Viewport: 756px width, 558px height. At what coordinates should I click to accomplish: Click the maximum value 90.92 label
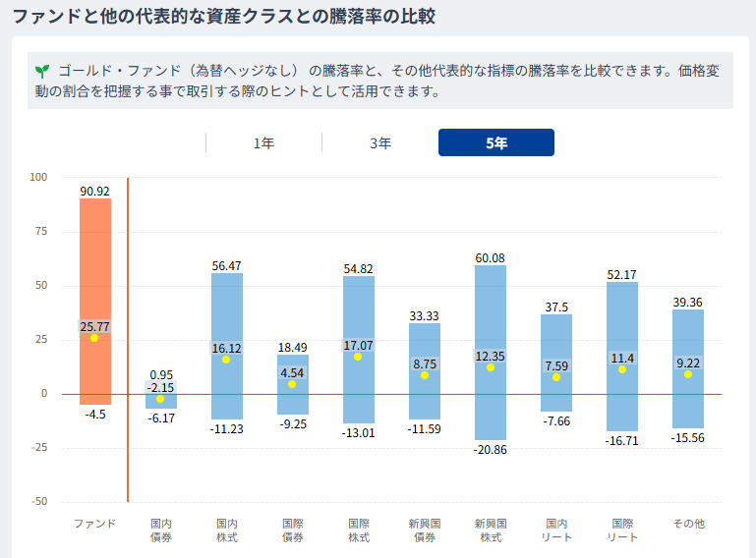[95, 192]
